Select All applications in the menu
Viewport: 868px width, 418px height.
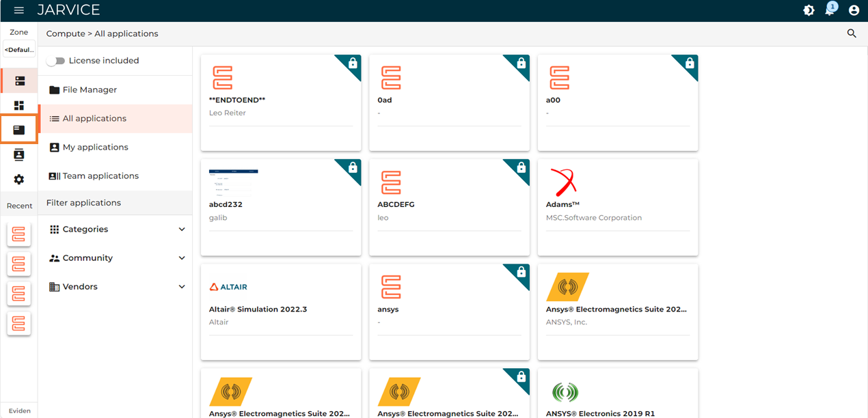pos(116,119)
